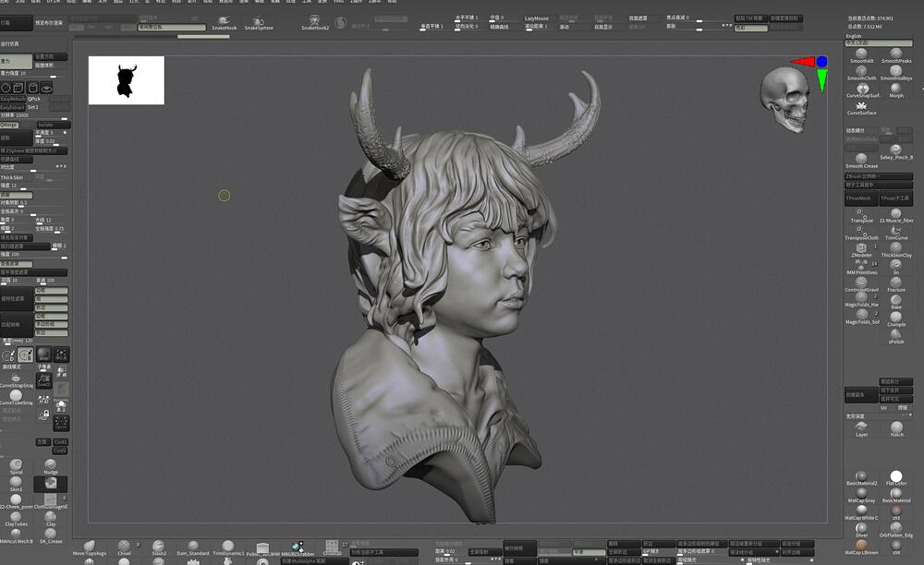
Task: Select the SnakeHook brush
Action: (224, 24)
